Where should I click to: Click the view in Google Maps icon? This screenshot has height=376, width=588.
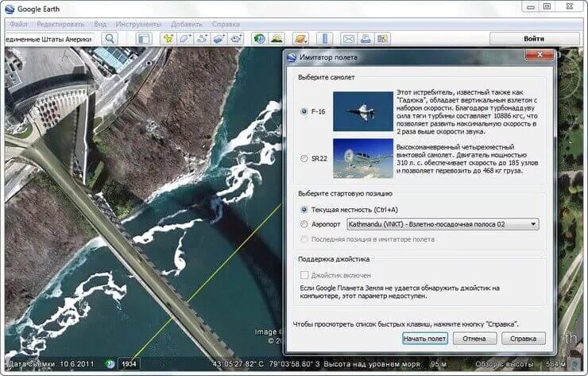382,39
